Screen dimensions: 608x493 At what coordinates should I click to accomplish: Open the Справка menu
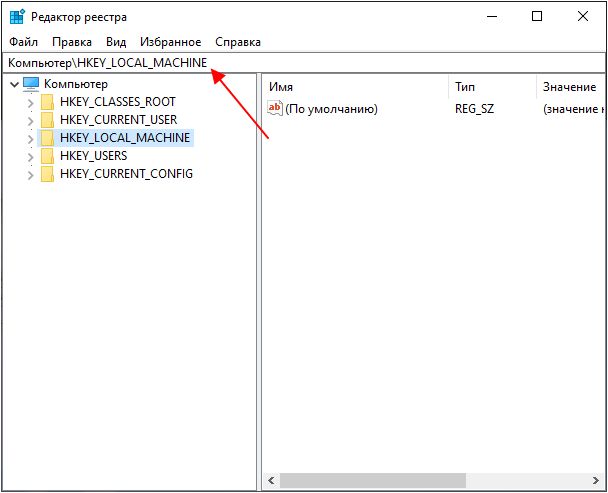[238, 42]
